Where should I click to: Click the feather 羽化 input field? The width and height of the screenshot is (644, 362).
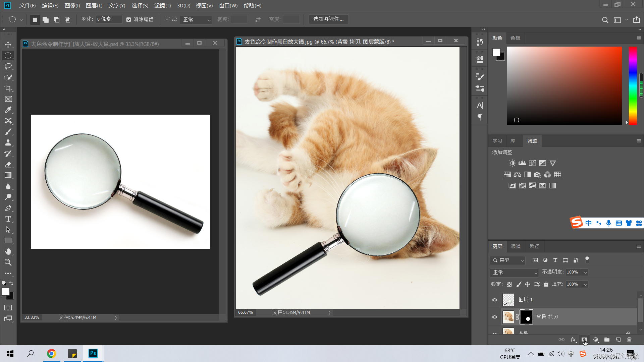[x=109, y=19]
